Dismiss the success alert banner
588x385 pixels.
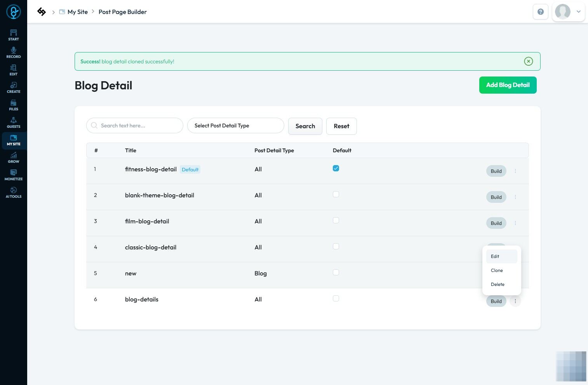[528, 61]
